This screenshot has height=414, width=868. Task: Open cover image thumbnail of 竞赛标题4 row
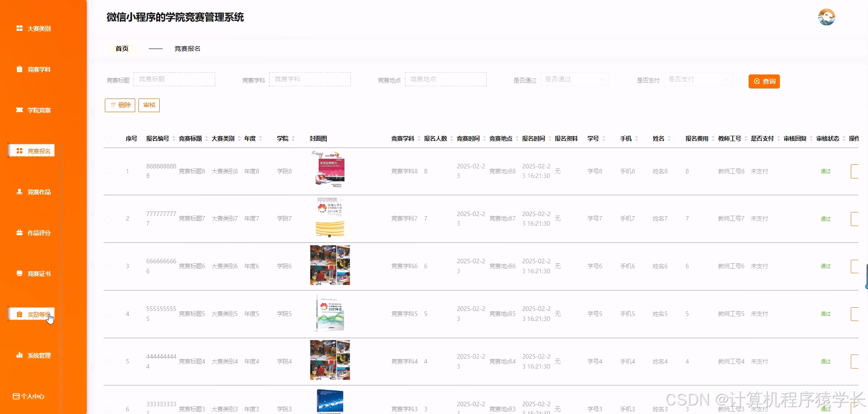click(330, 360)
